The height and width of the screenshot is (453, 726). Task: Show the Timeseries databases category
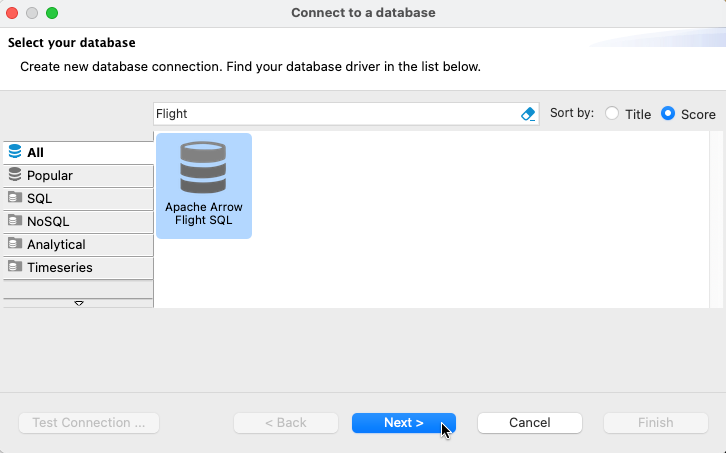pos(78,268)
